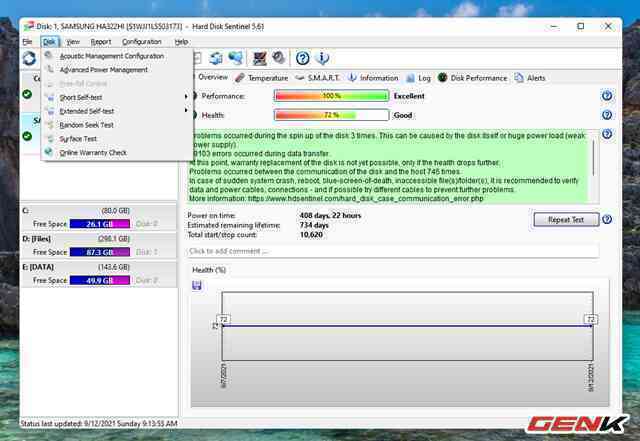The image size is (640, 441).
Task: Click the Online Warranty Check globe icon
Action: 49,152
